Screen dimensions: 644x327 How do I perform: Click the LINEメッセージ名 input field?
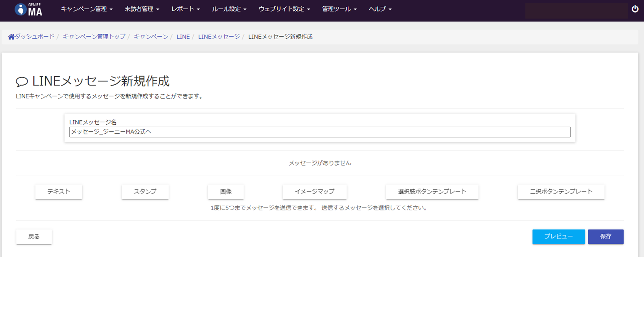tap(320, 132)
